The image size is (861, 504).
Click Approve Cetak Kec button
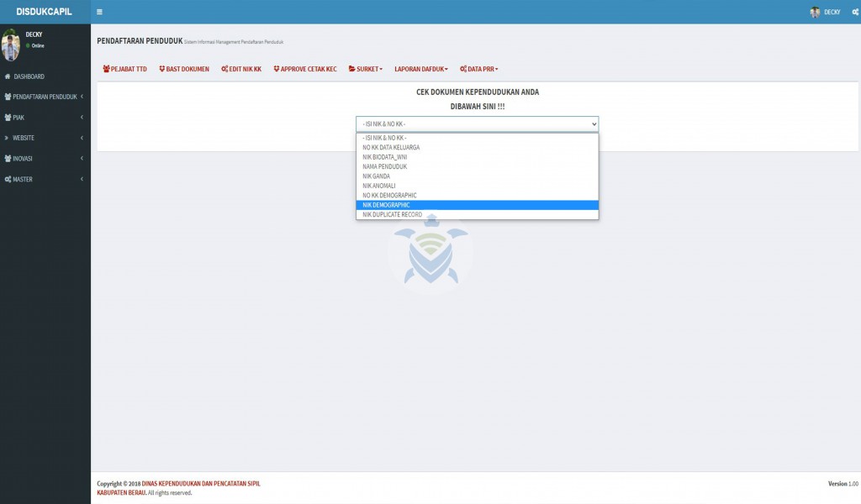point(305,69)
